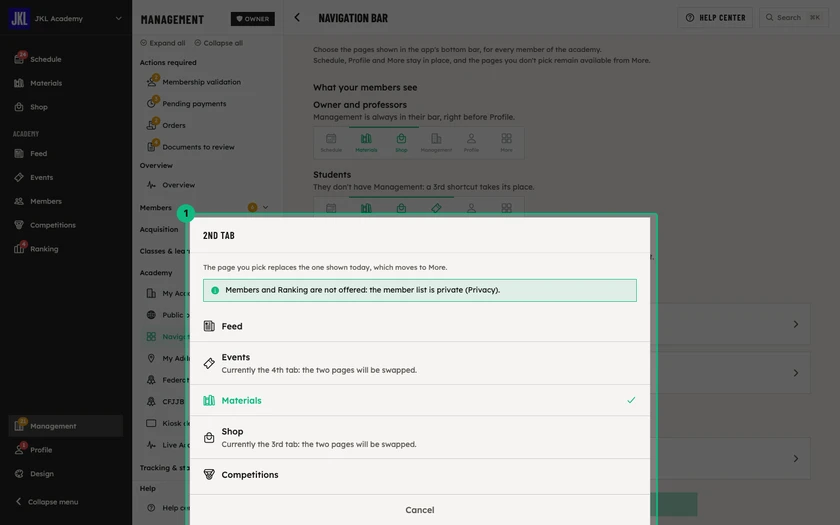Open Events in the left sidebar

[65, 177]
